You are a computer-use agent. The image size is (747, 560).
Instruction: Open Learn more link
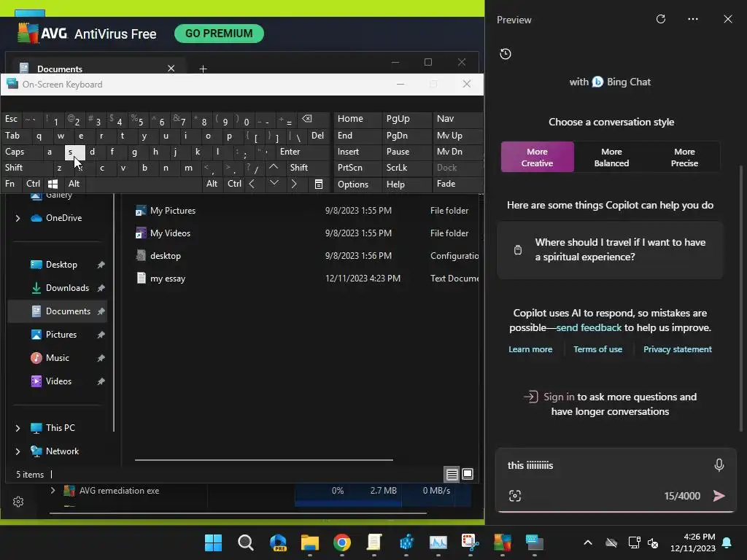click(530, 349)
